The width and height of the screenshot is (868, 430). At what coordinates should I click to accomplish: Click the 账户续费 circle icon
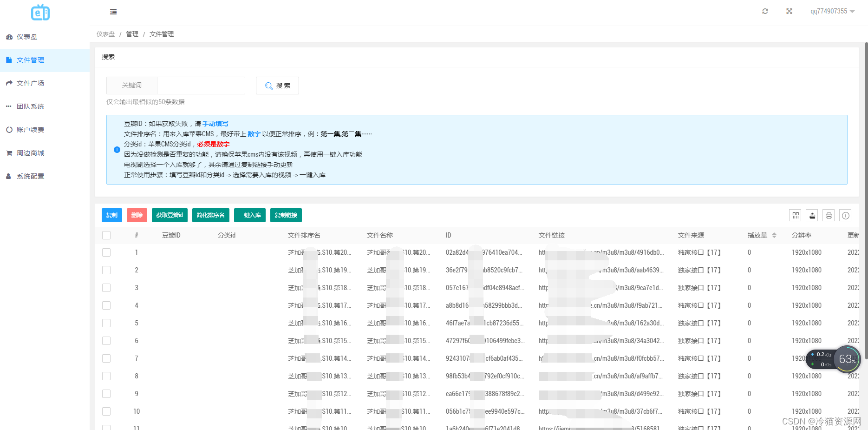pos(9,130)
